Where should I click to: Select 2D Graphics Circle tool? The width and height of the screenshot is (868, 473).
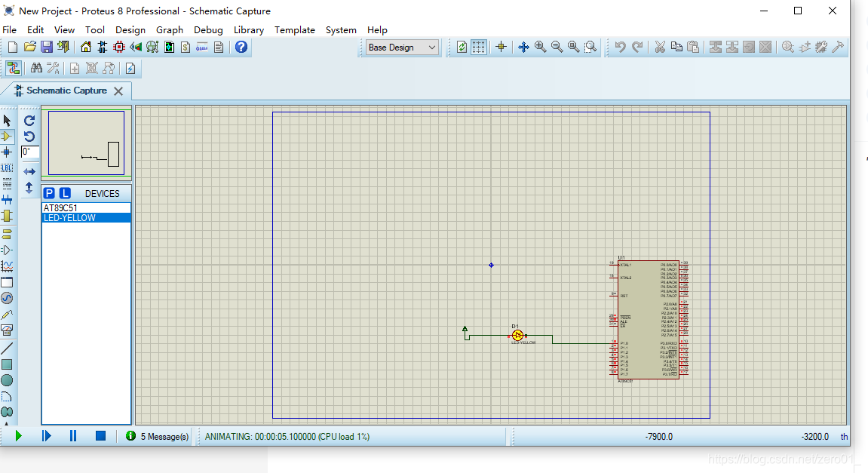click(x=8, y=380)
